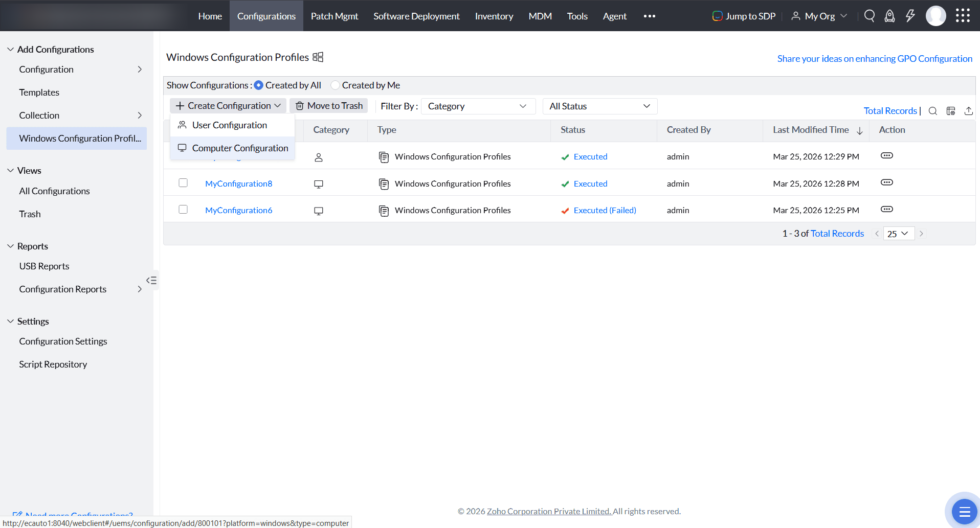Go to previous page of records

coord(877,234)
